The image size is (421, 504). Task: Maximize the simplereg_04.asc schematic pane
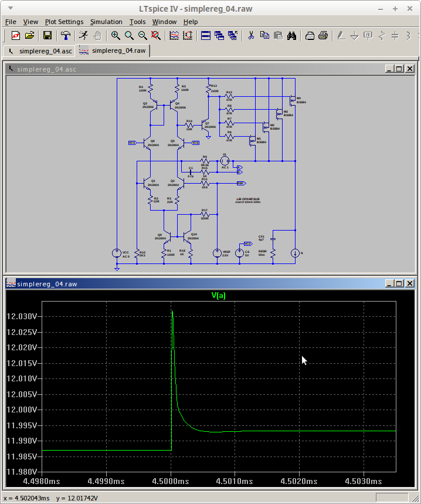click(399, 69)
